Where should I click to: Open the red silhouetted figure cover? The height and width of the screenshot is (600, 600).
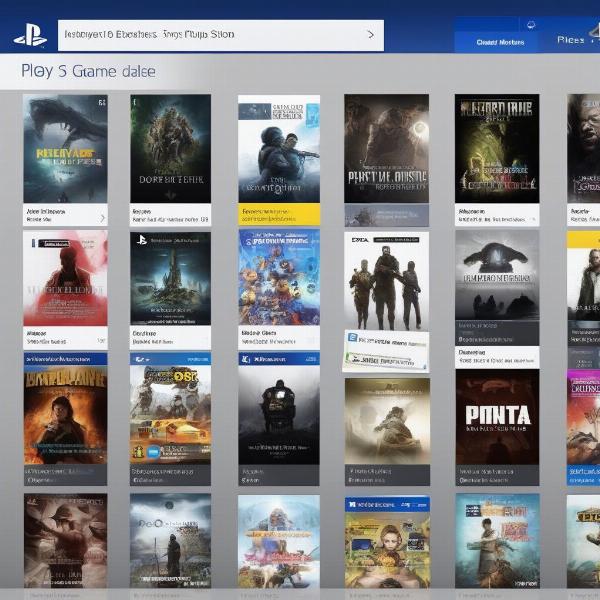tap(65, 278)
